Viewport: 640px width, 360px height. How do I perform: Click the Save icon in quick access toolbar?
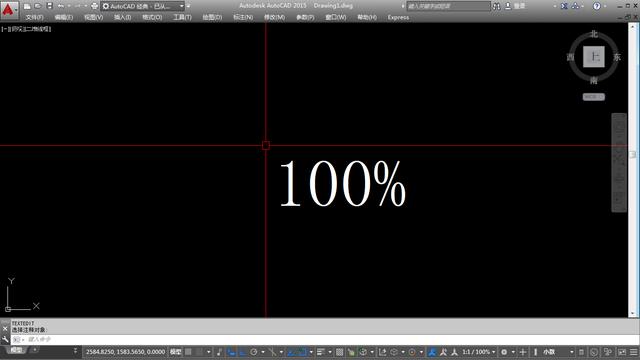49,6
